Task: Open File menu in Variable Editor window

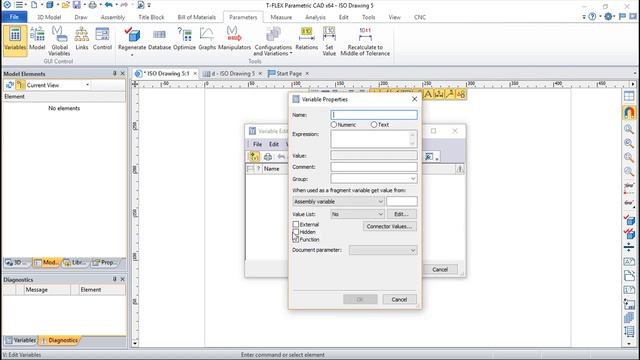Action: pyautogui.click(x=257, y=144)
